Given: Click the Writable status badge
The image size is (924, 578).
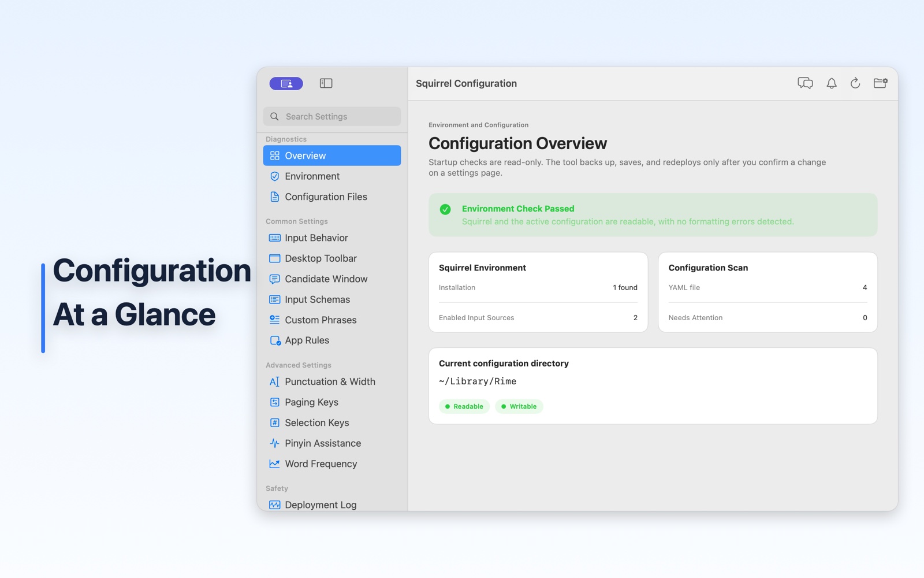Looking at the screenshot, I should (519, 406).
